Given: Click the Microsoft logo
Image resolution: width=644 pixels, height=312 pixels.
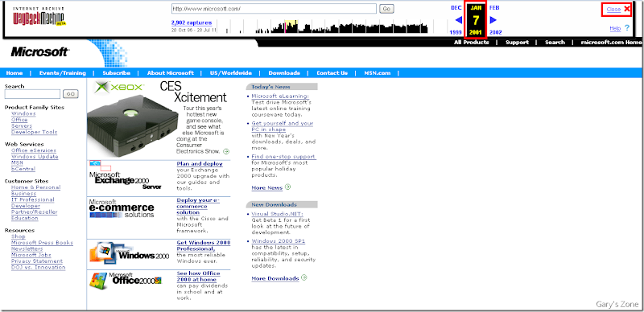Looking at the screenshot, I should click(39, 51).
